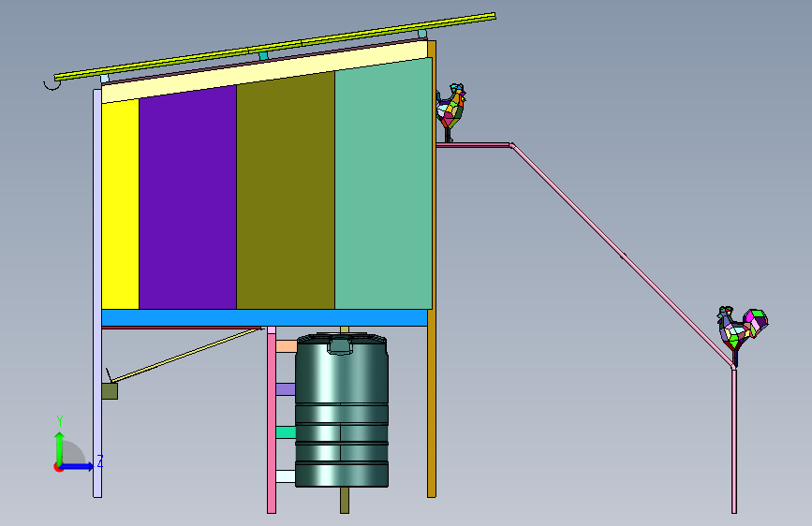The image size is (812, 526).
Task: Click the blue Z axis arrow of the triad
Action: pos(78,466)
